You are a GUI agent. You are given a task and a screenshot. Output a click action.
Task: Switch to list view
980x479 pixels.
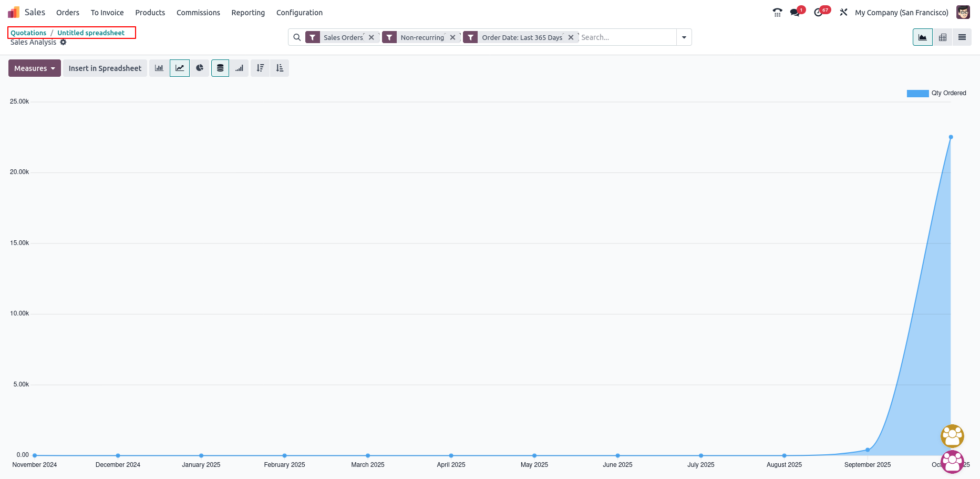[x=962, y=37]
